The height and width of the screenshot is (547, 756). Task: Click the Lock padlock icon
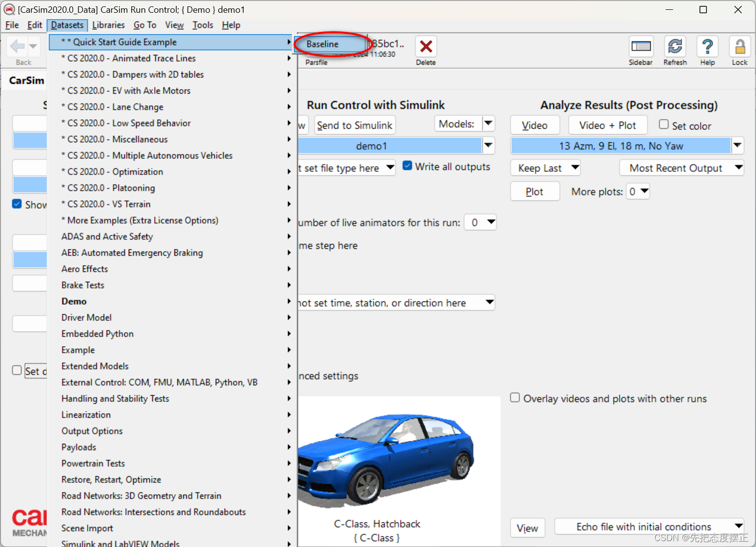(x=740, y=47)
